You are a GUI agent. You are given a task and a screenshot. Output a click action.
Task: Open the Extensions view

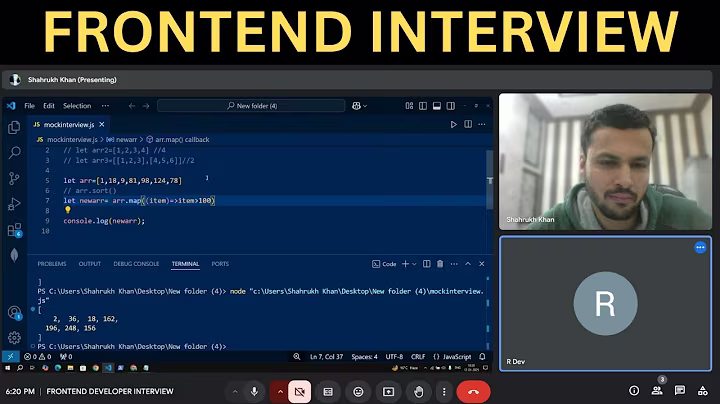[x=14, y=230]
